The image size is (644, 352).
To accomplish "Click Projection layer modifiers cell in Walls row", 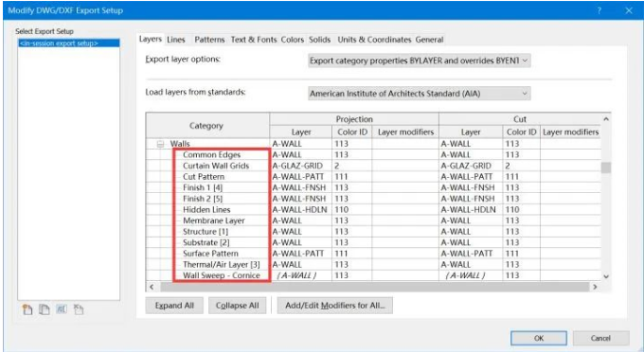I will pyautogui.click(x=405, y=144).
